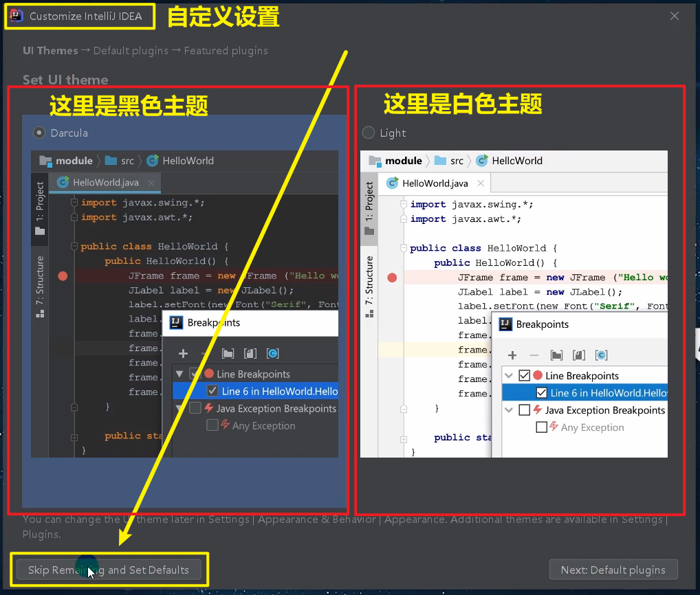Click the add breakpoint plus icon in Breakpoints dialog
Image resolution: width=700 pixels, height=595 pixels.
182,353
